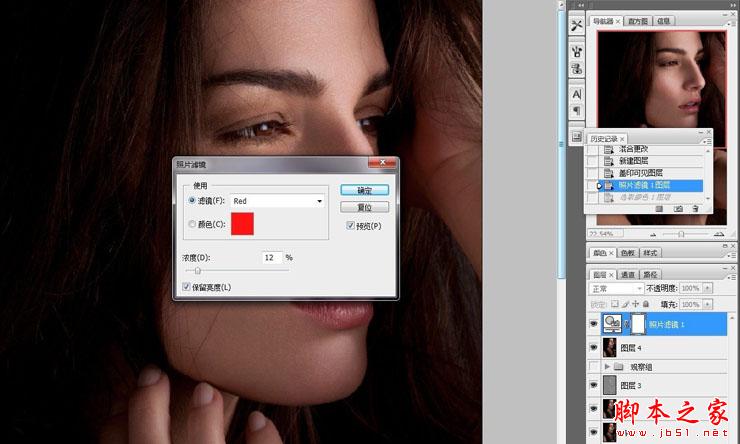Viewport: 740px width, 444px height.
Task: Open the tool presets icon in dock
Action: [577, 25]
